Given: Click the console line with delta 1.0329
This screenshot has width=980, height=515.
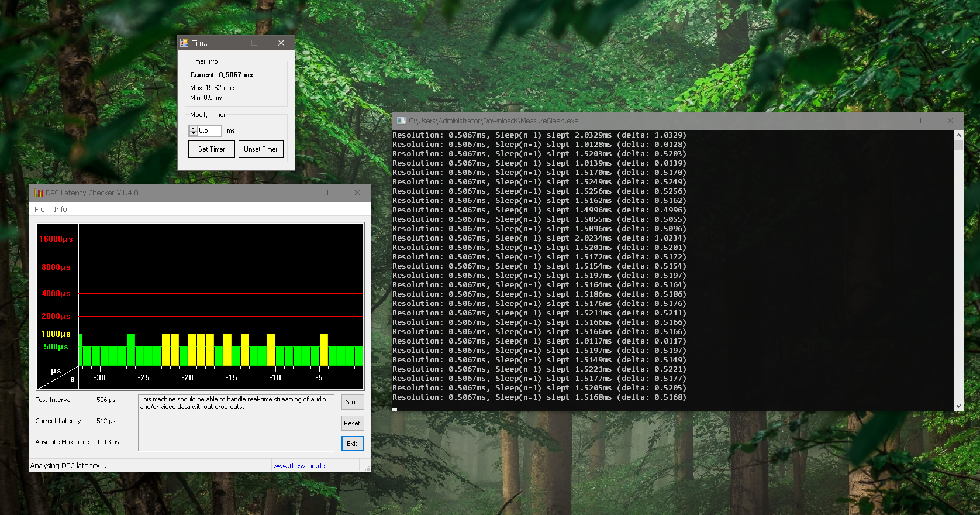Looking at the screenshot, I should tap(539, 135).
